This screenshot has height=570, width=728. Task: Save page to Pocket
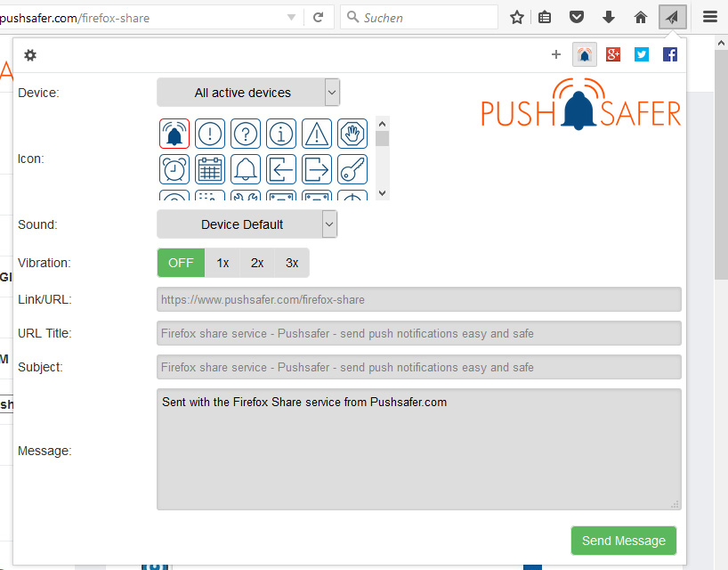tap(576, 18)
